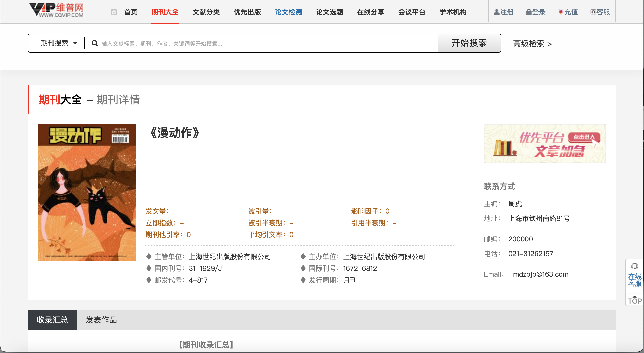Click postal code 200000
Viewport: 644px width, 353px height.
coord(521,239)
